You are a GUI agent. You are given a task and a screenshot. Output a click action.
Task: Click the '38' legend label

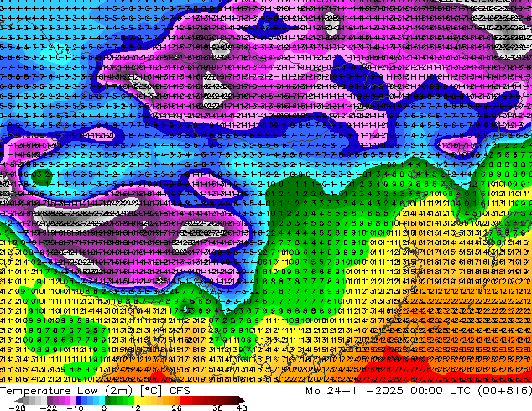[218, 408]
